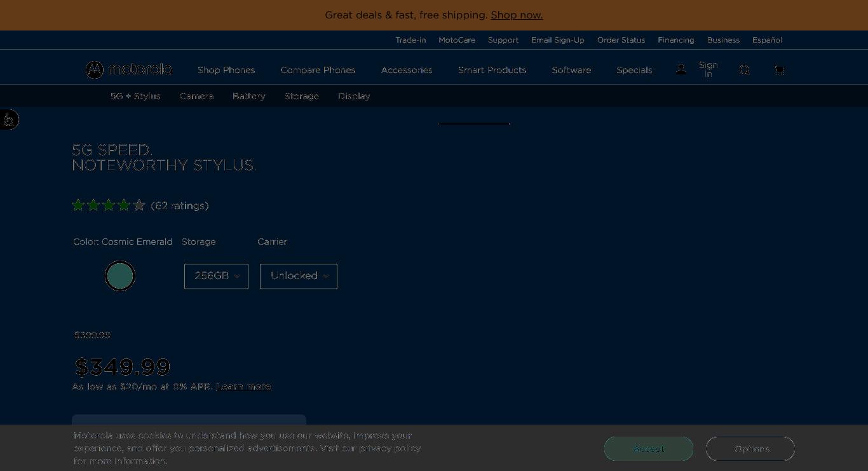Click the Sign In link
The width and height of the screenshot is (868, 471).
point(708,69)
